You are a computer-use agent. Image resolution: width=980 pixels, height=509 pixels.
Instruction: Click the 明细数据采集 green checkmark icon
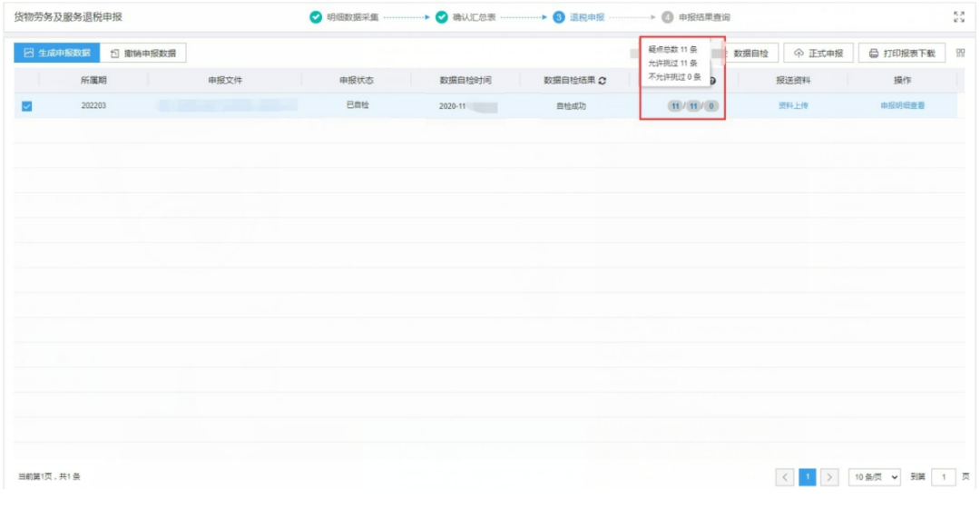316,17
